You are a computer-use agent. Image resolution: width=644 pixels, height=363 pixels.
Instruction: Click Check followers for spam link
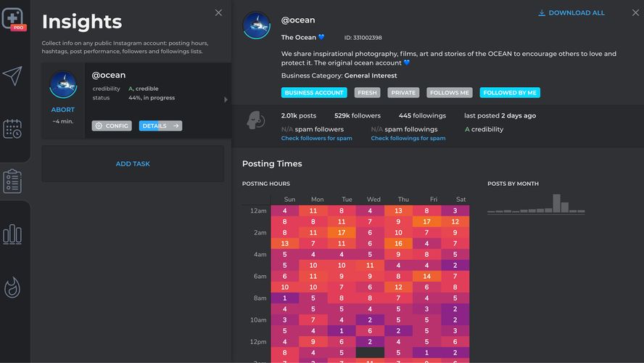pos(316,138)
